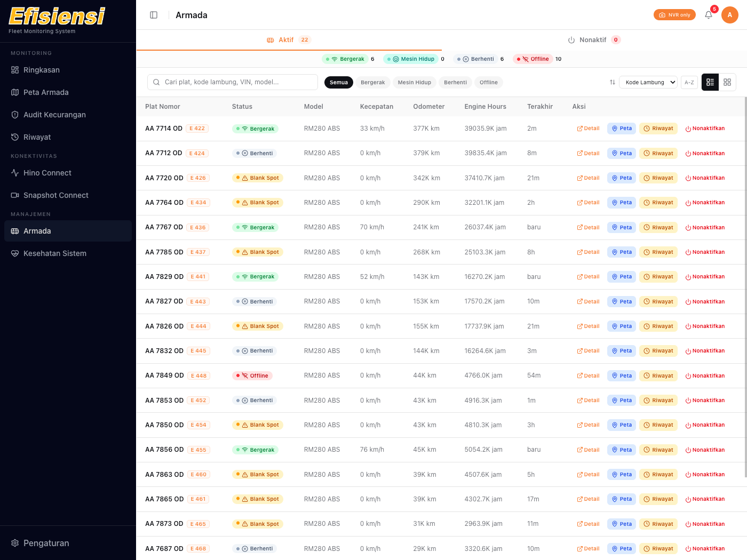Click the sort arrows icon

click(x=613, y=82)
